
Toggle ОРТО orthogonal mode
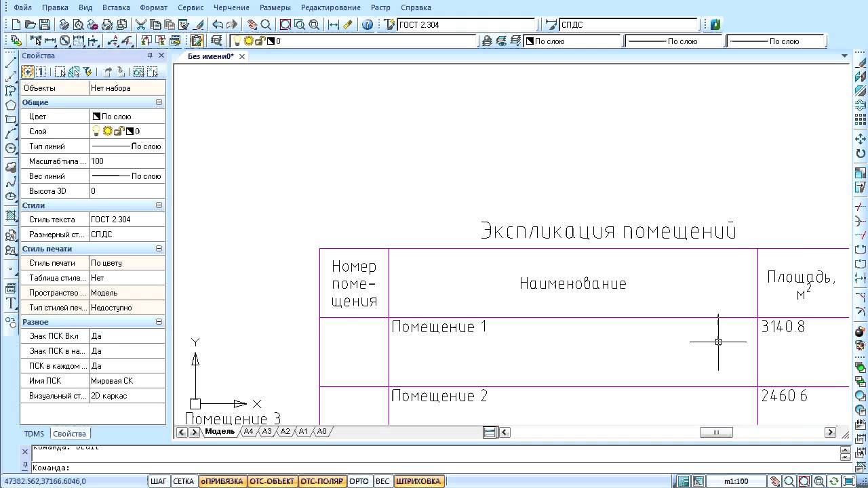tap(359, 481)
